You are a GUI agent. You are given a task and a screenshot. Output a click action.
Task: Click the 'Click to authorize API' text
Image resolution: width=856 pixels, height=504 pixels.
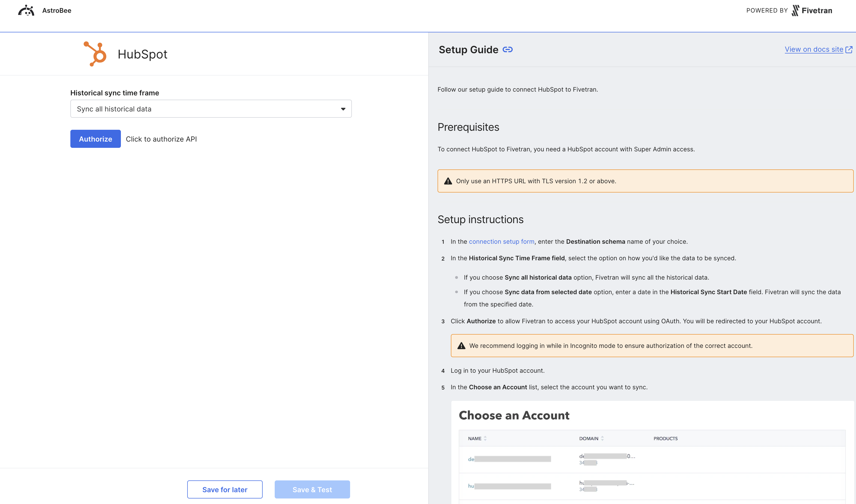(x=162, y=139)
